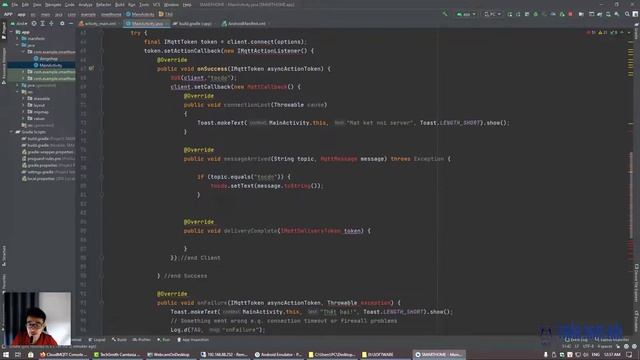Viewport: 640px width, 360px height.
Task: Collapse the com.example package containing MainActivity
Action: coord(23,52)
